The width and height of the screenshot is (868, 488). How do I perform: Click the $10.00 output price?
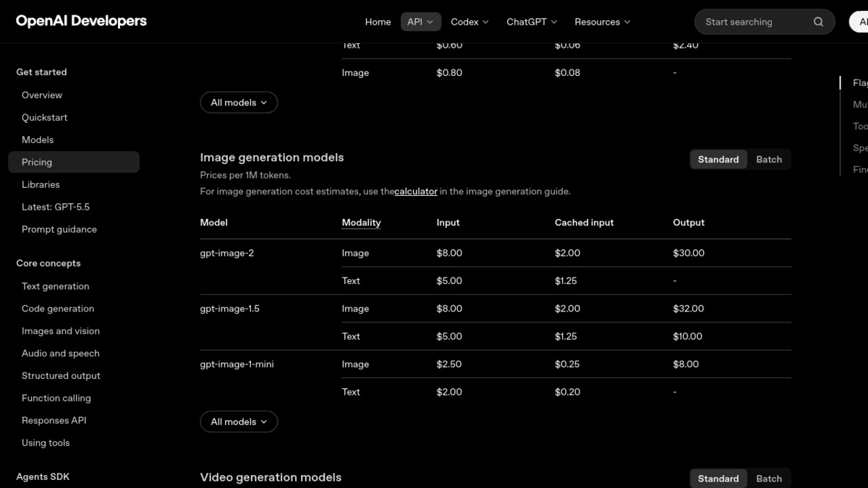click(688, 336)
